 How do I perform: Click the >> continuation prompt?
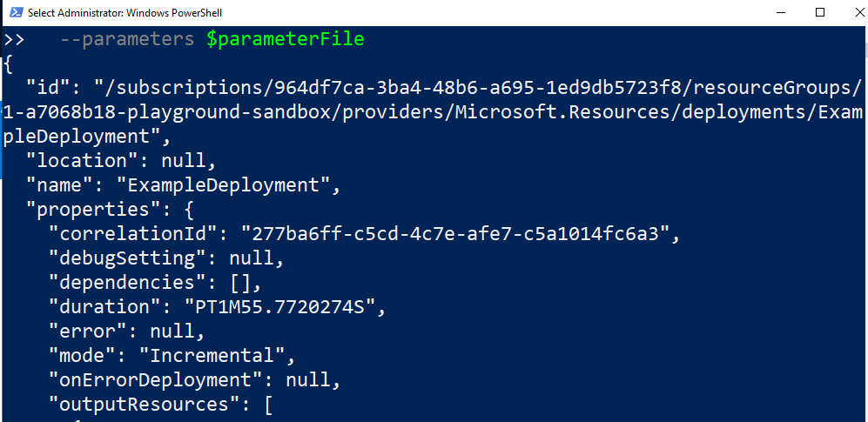[x=13, y=39]
